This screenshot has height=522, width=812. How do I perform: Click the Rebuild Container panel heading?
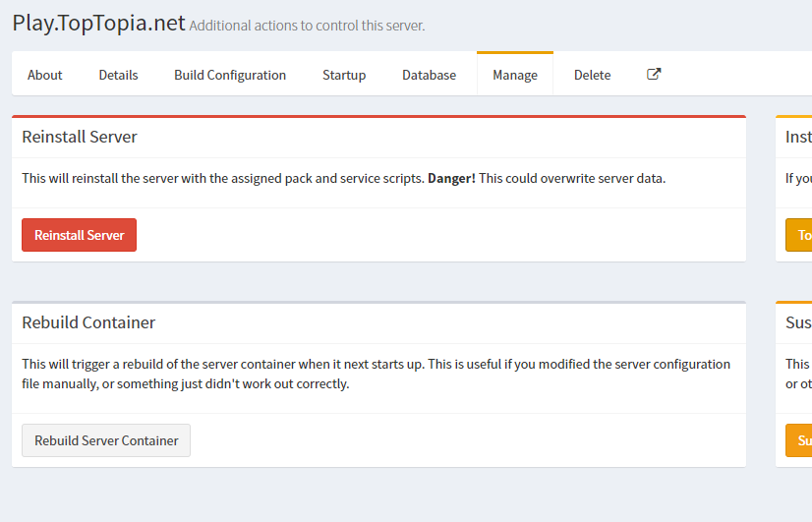pyautogui.click(x=88, y=322)
